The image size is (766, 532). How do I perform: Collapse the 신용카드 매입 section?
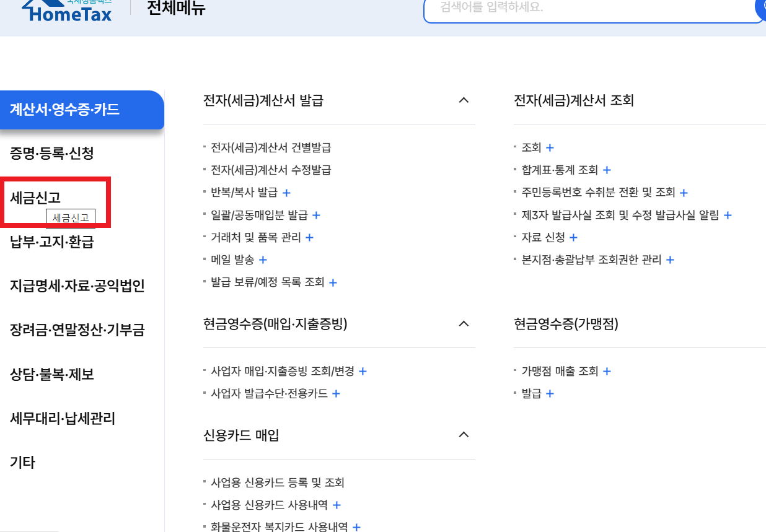point(464,434)
